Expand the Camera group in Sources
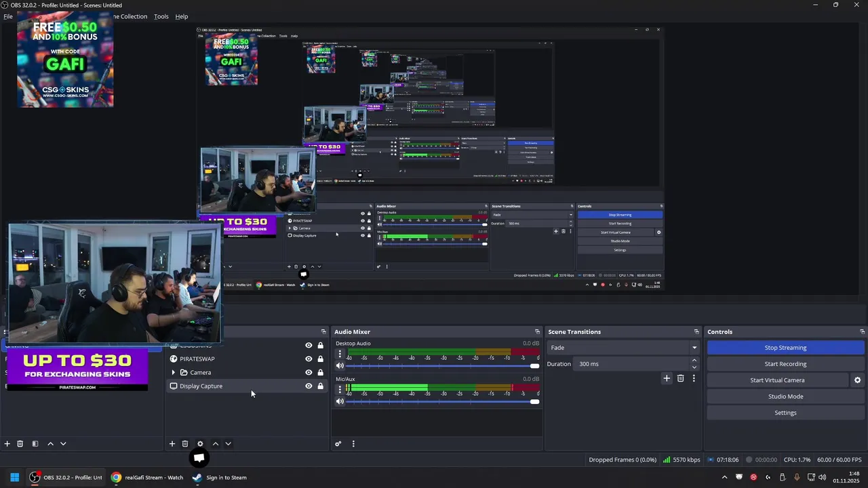 [173, 373]
